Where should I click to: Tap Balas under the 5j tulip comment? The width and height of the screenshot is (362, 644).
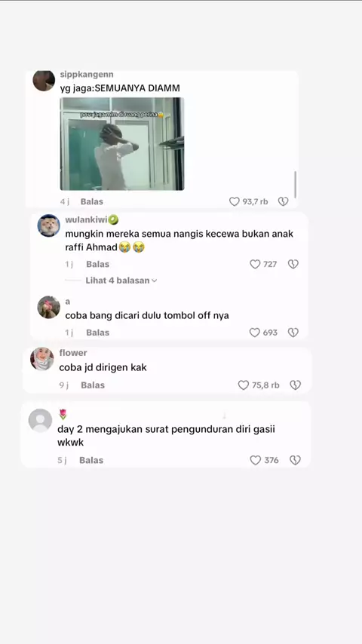pyautogui.click(x=91, y=461)
